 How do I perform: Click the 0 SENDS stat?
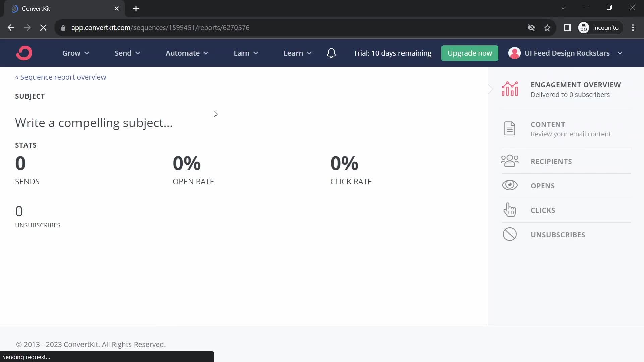(x=27, y=170)
